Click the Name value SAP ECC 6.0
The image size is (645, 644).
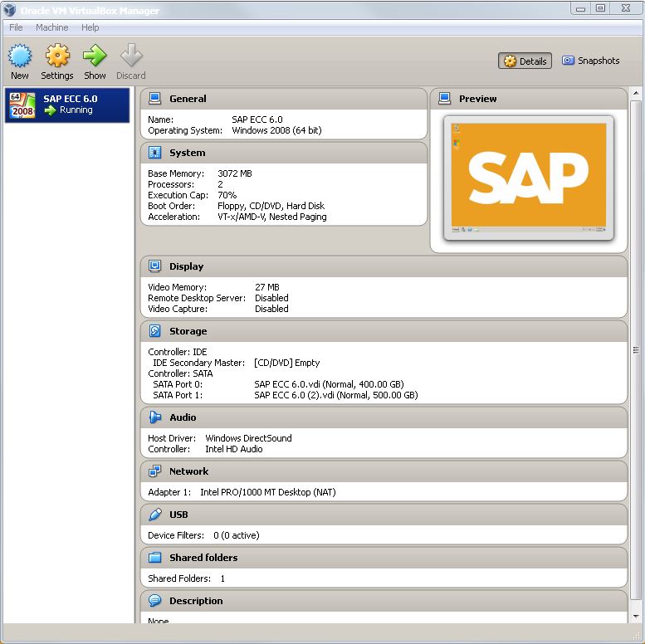[257, 120]
